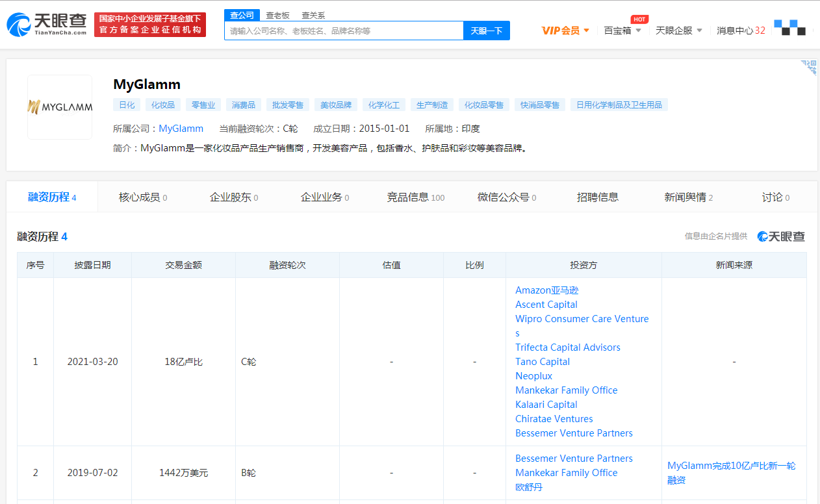
Task: Click the 消费品 tag
Action: tap(244, 105)
